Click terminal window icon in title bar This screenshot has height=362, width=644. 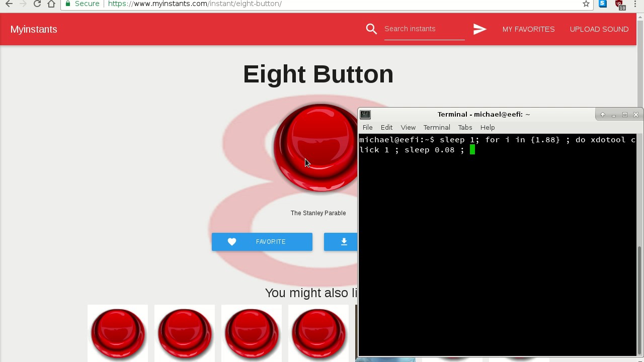[x=365, y=115]
